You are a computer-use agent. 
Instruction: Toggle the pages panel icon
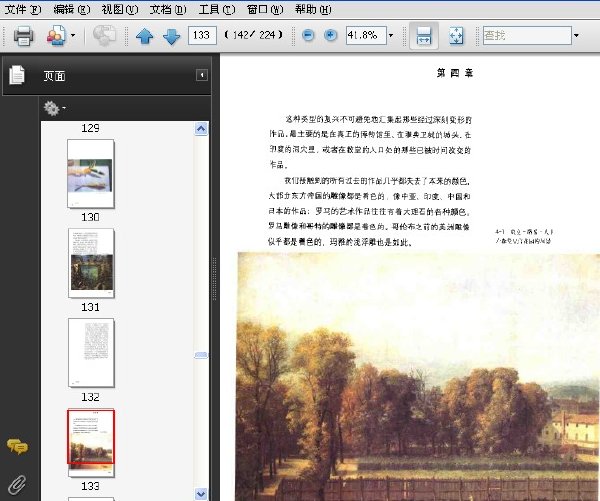pyautogui.click(x=17, y=75)
